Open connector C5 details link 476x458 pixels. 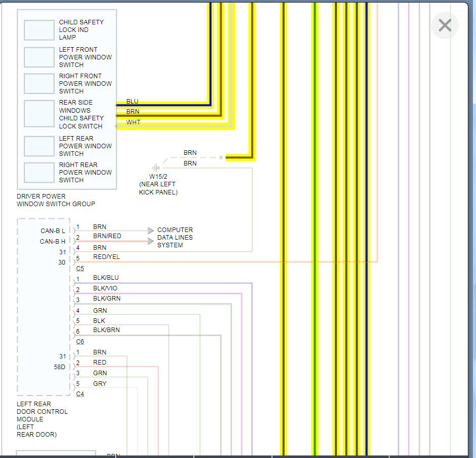click(x=80, y=268)
